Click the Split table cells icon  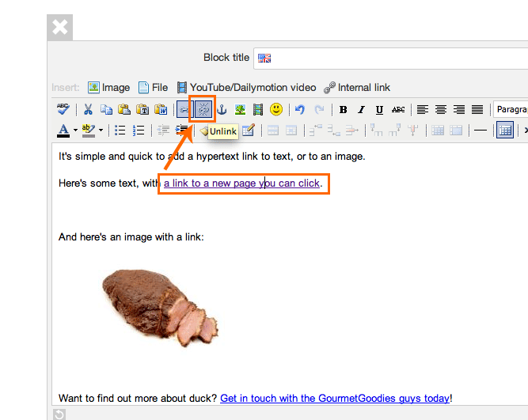(x=438, y=131)
